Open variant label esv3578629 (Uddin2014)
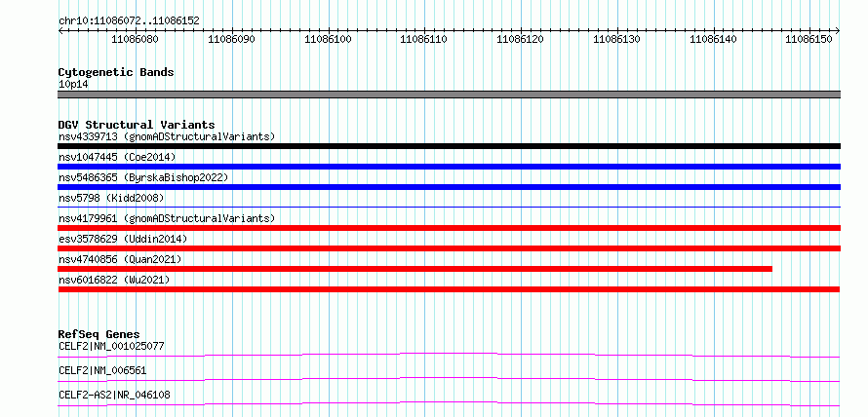The image size is (868, 417). 123,239
